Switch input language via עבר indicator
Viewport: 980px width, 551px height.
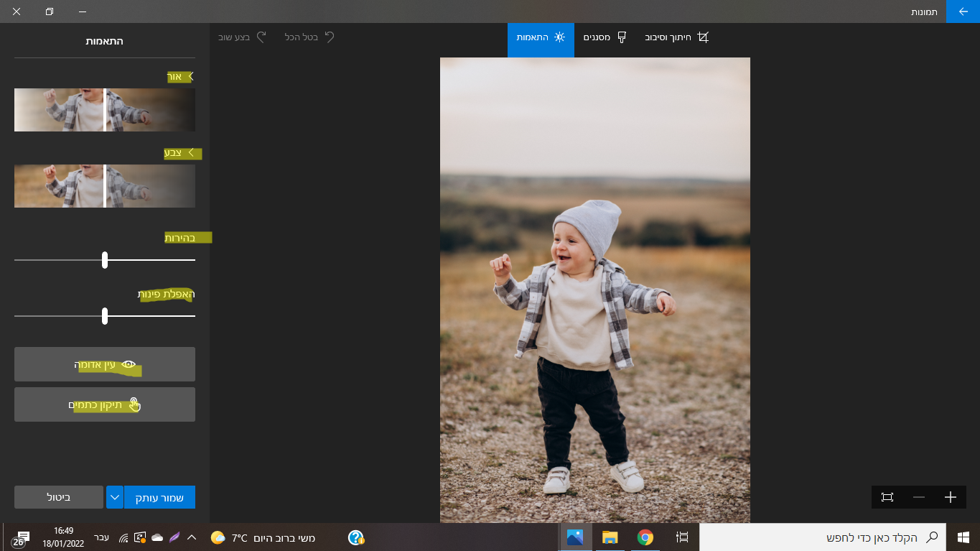[x=102, y=537]
